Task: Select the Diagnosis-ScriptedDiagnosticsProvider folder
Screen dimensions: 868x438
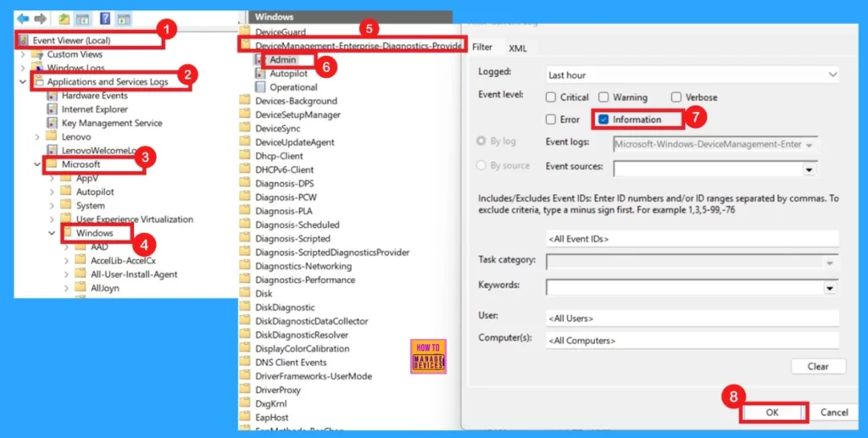Action: tap(332, 252)
